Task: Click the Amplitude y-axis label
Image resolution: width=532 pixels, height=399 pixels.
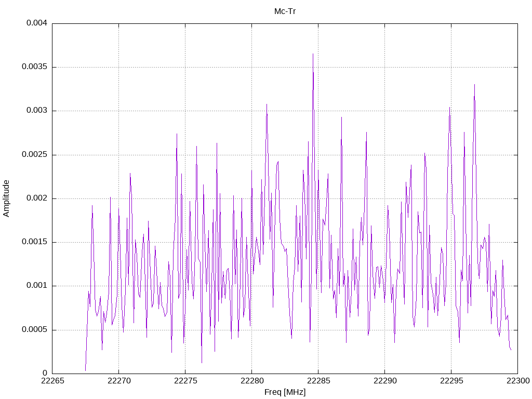Action: (x=6, y=198)
